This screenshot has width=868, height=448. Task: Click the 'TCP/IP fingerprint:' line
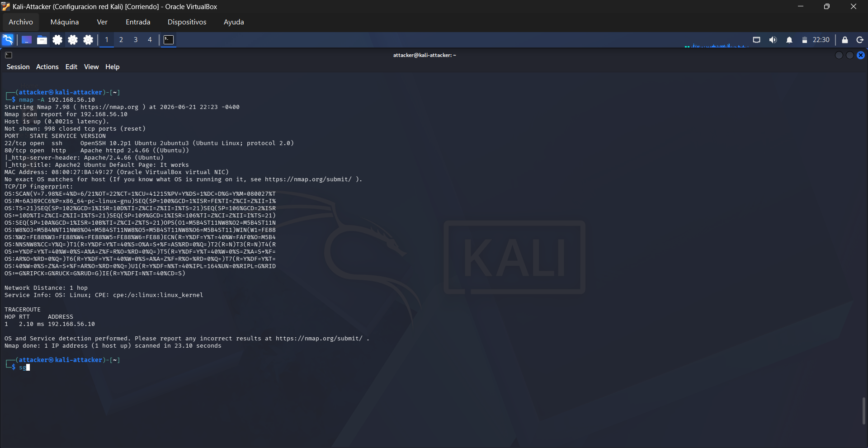39,187
